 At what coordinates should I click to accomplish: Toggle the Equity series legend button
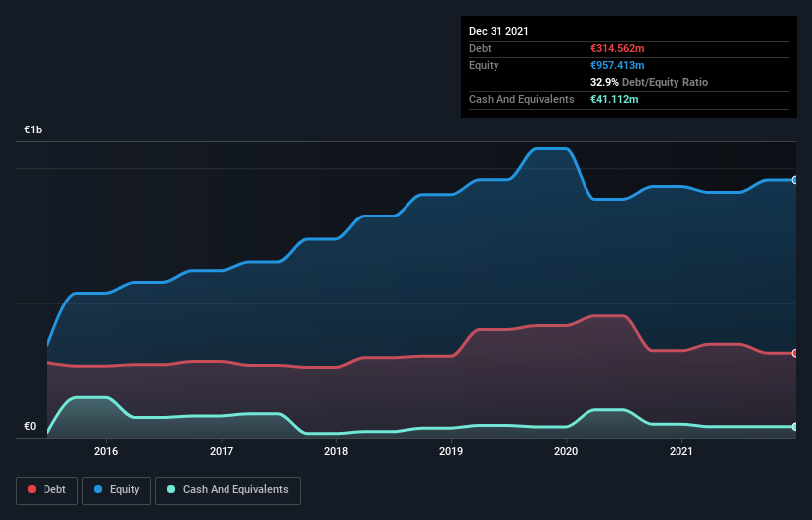coord(117,490)
